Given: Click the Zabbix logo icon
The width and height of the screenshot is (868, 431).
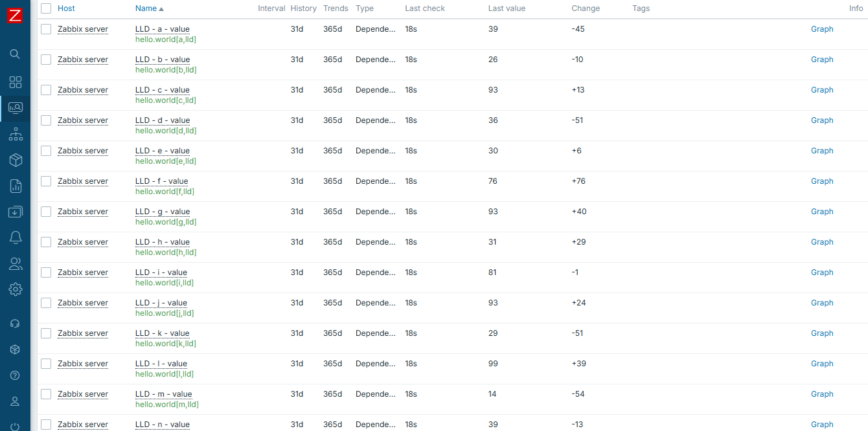Looking at the screenshot, I should 15,16.
